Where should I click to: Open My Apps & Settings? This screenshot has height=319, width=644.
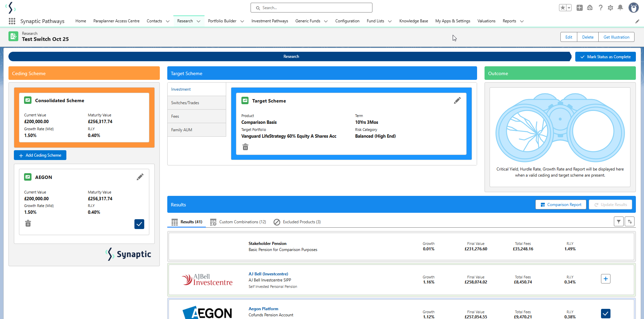coord(453,21)
